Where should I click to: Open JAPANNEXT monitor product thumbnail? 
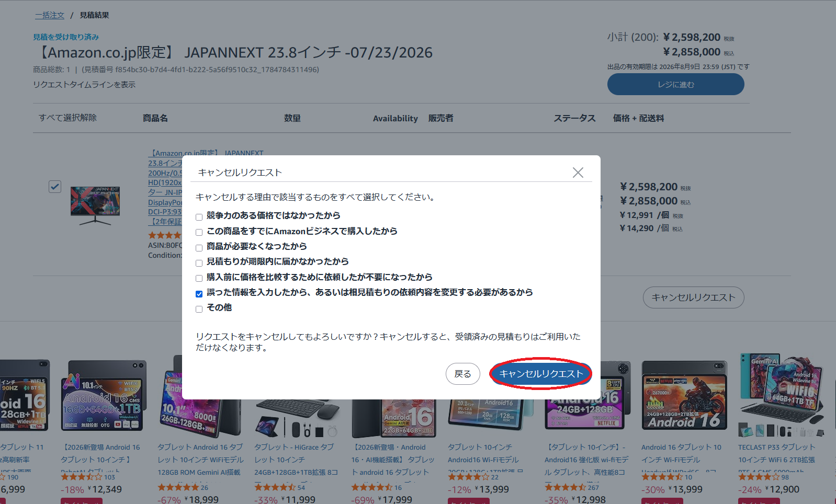(x=95, y=205)
